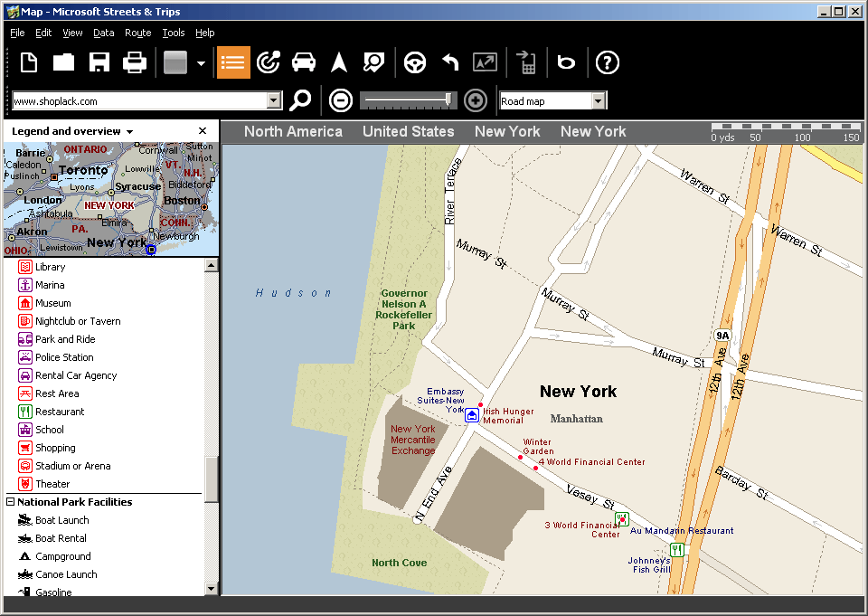Click the legend scrollbar down arrow
The width and height of the screenshot is (868, 616).
pos(211,588)
